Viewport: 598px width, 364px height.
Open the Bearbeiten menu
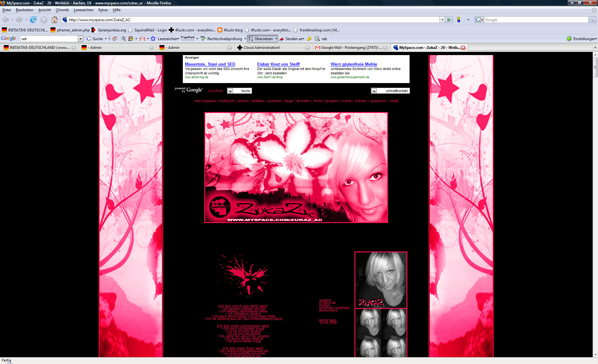[x=24, y=10]
